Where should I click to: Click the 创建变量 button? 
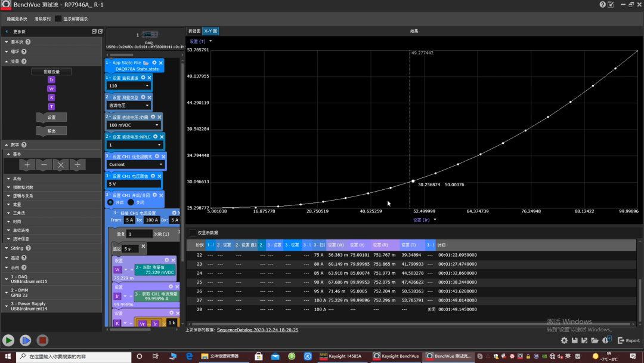tap(52, 72)
